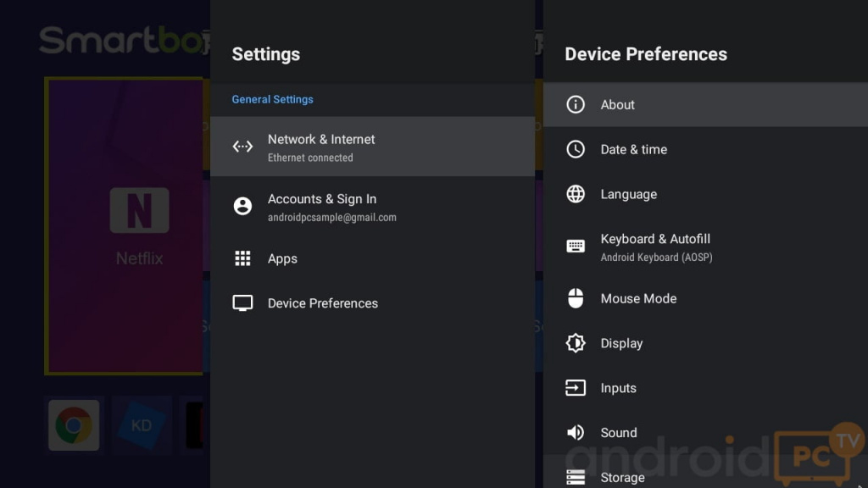Image resolution: width=868 pixels, height=488 pixels.
Task: Open the Apps settings entry
Action: [x=282, y=259]
